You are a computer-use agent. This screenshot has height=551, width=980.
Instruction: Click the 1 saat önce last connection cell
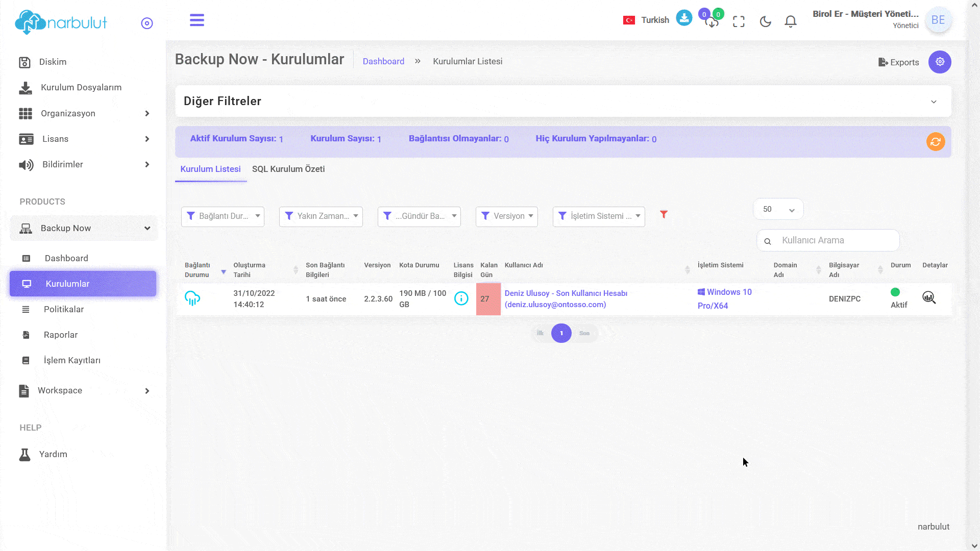point(326,299)
